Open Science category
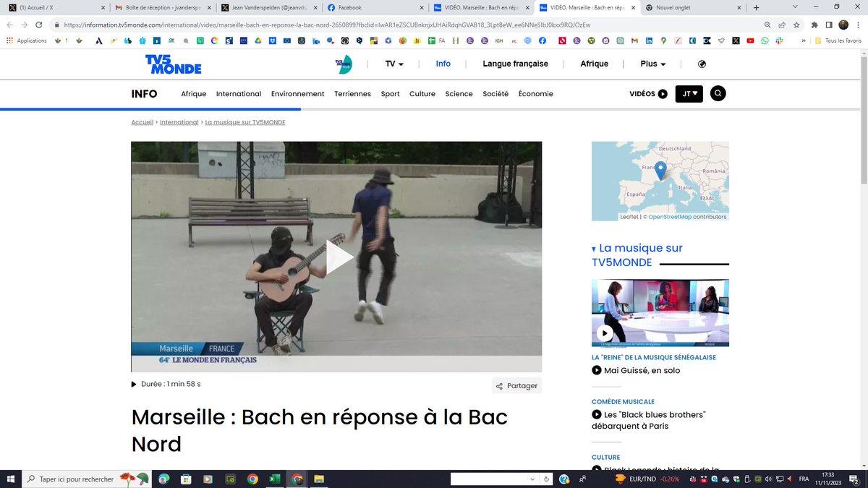The width and height of the screenshot is (868, 488). pos(459,94)
